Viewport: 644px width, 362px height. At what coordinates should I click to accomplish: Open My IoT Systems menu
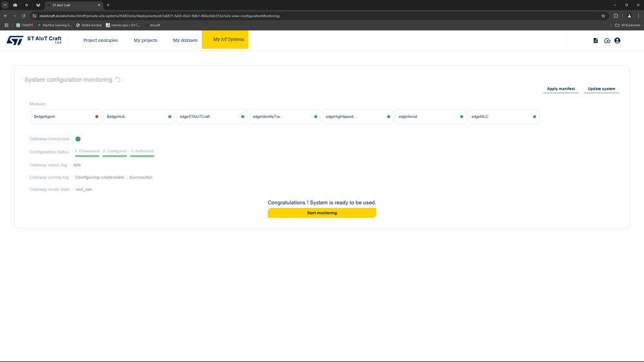point(225,39)
